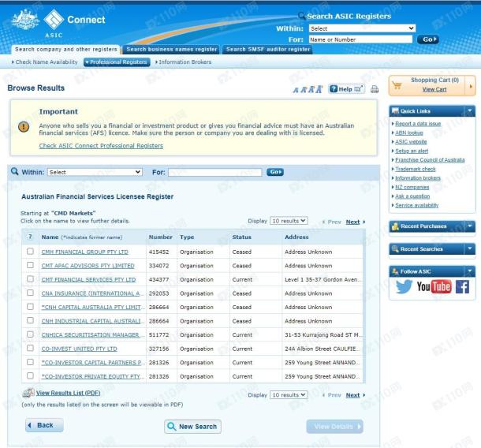Image resolution: width=481 pixels, height=448 pixels.
Task: Click address 31-53 Kurrajong Road ST M
Action: [323, 334]
